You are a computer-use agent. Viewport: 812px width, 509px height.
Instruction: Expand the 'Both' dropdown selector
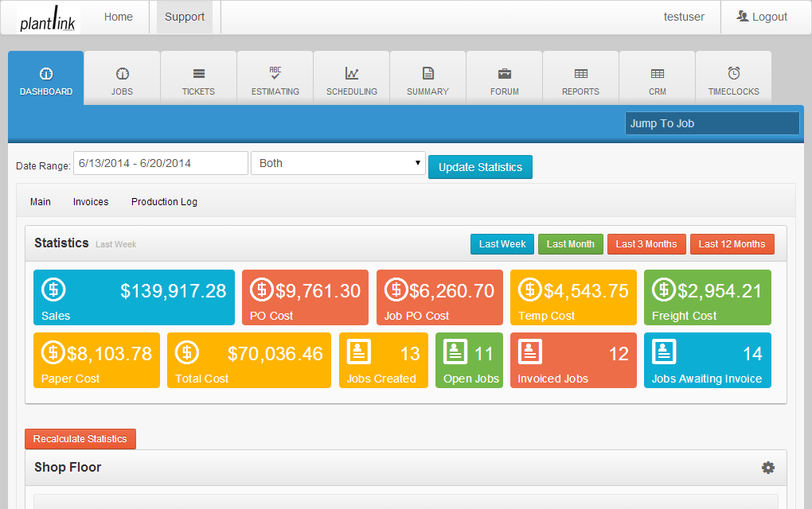338,163
